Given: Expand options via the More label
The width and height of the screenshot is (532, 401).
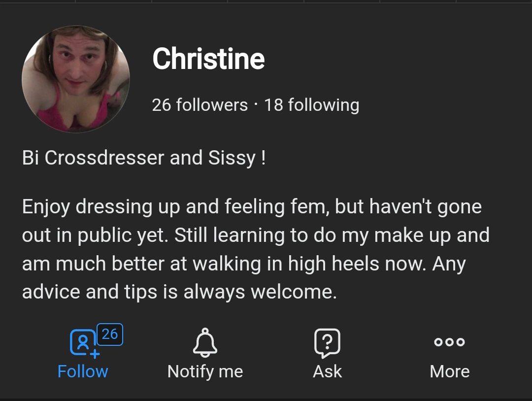Looking at the screenshot, I should point(450,371).
